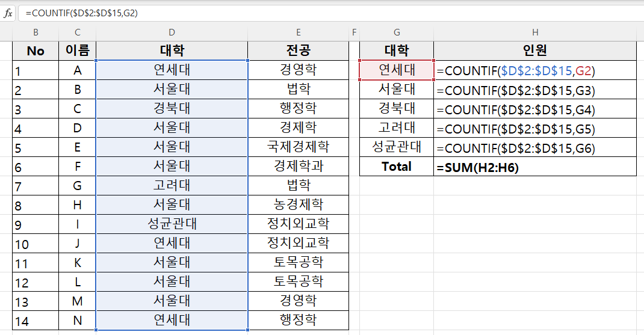Viewport: 644px width, 335px height.
Task: Click the '토목공학' cell in row 12
Action: [298, 283]
